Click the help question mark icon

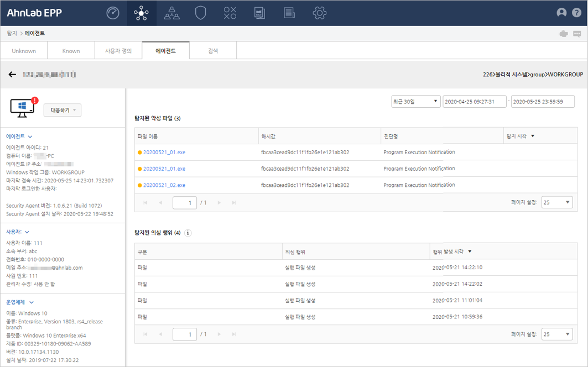coord(576,13)
